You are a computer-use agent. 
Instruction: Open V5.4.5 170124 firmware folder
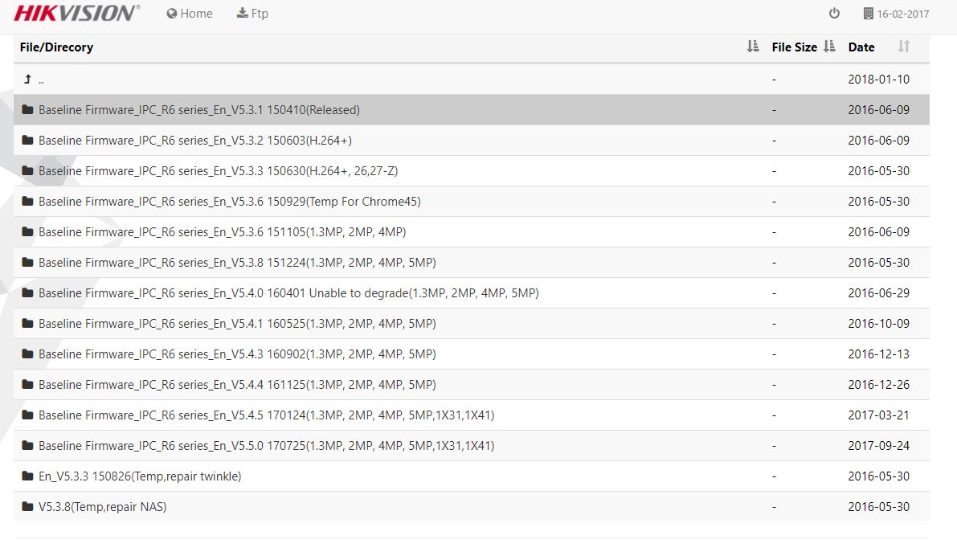[x=266, y=415]
